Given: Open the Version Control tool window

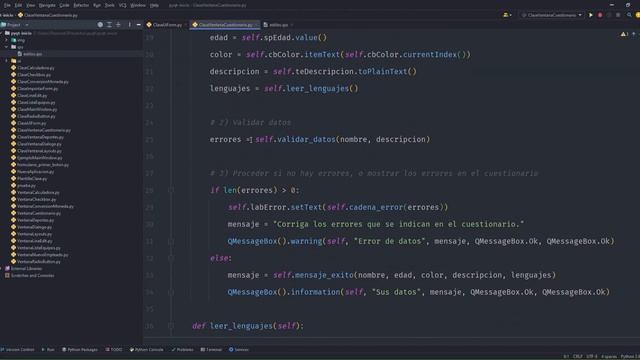Looking at the screenshot, I should [x=18, y=350].
